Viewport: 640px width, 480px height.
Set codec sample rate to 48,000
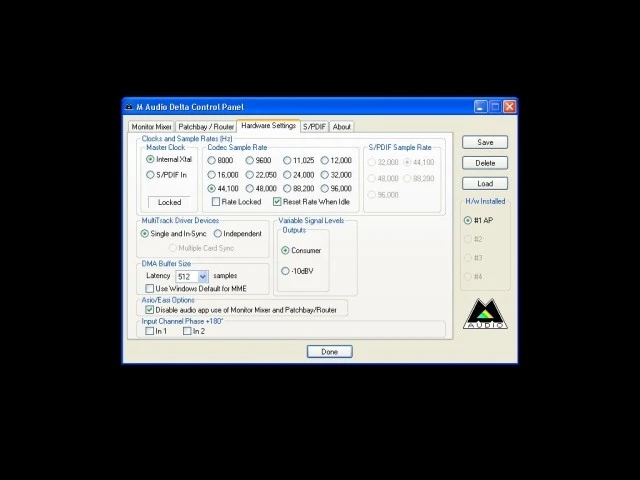point(250,188)
